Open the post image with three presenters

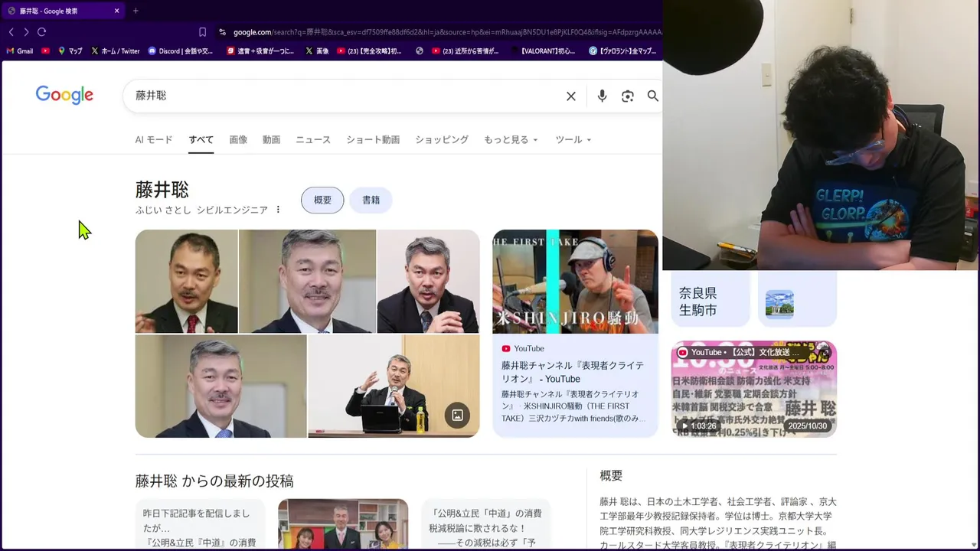(343, 525)
